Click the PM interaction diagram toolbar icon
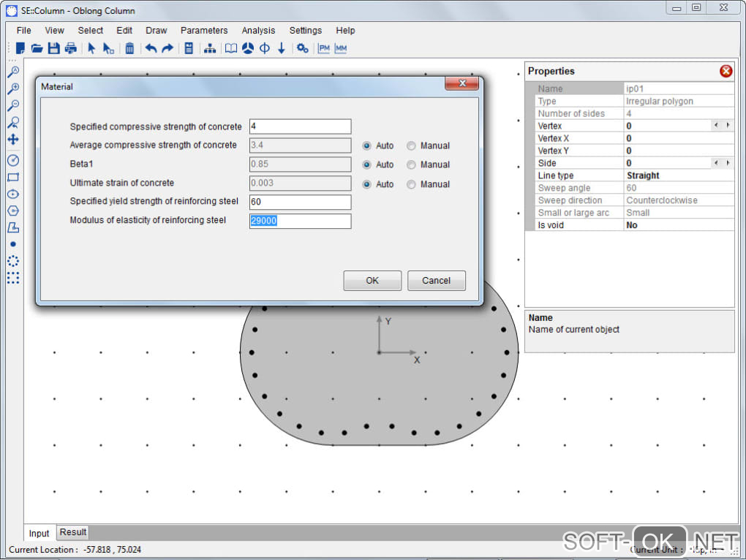 pyautogui.click(x=323, y=48)
